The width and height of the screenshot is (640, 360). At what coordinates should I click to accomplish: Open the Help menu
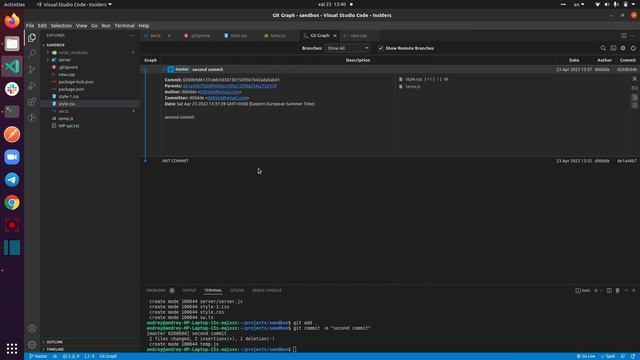[x=144, y=25]
